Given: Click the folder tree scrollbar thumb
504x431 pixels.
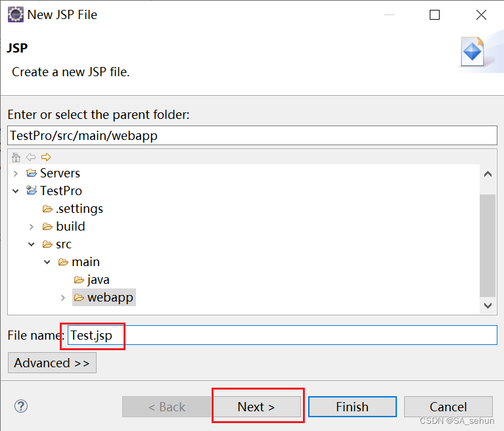Looking at the screenshot, I should click(x=488, y=246).
